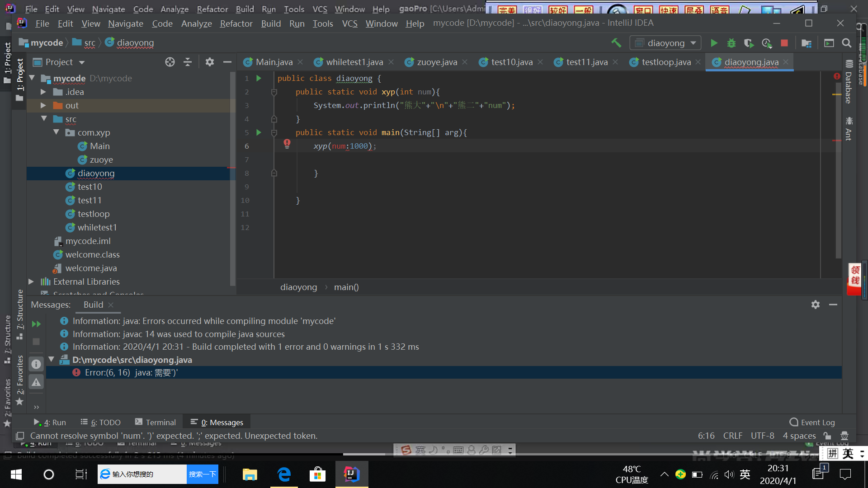Click the editor error indicator icon
This screenshot has height=488, width=868.
(837, 76)
